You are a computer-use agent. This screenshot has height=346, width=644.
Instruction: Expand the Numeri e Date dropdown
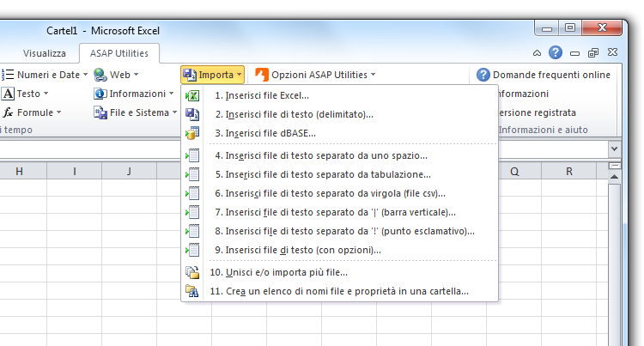[85, 75]
